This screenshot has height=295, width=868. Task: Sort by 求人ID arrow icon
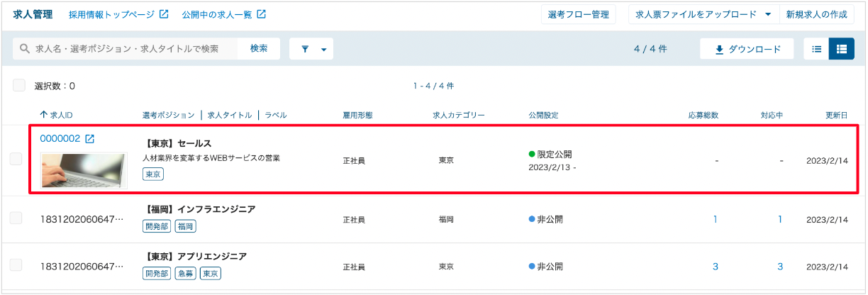click(x=43, y=115)
